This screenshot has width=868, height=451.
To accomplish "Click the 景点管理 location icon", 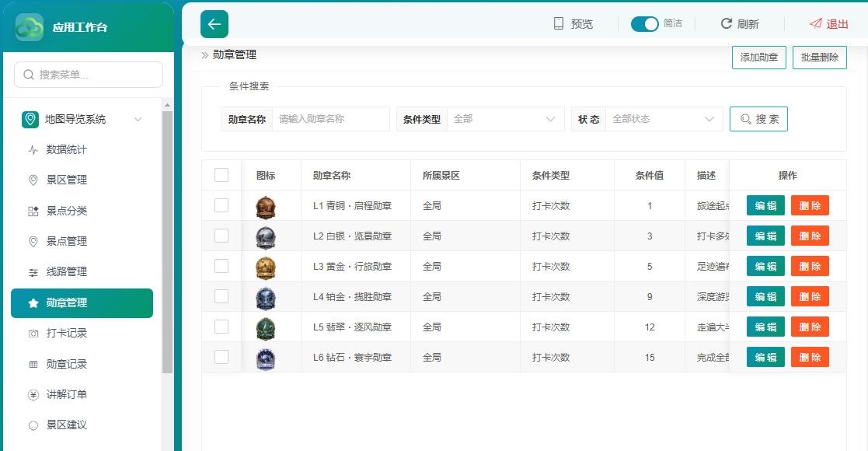I will click(33, 241).
